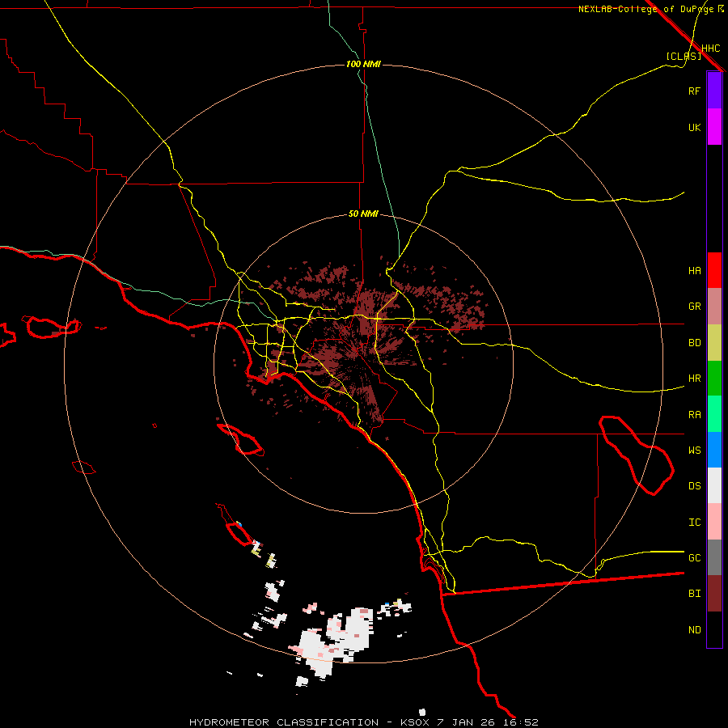Click the IC pink legend swatch

point(714,522)
